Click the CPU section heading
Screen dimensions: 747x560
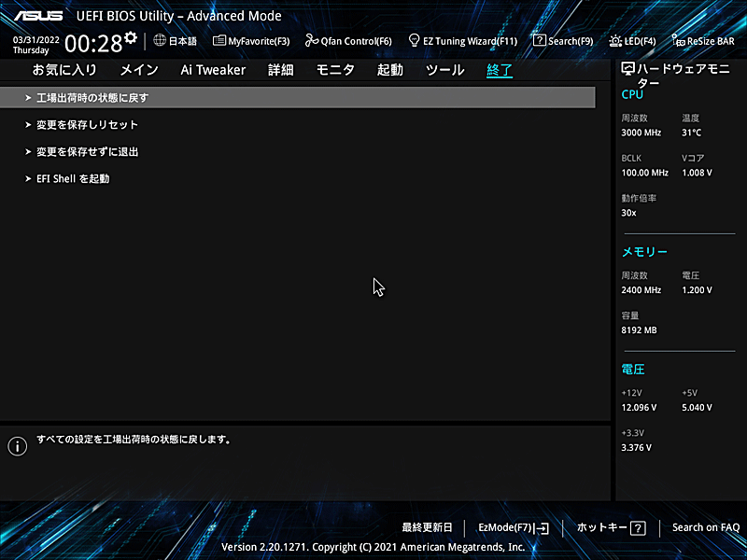coord(632,95)
